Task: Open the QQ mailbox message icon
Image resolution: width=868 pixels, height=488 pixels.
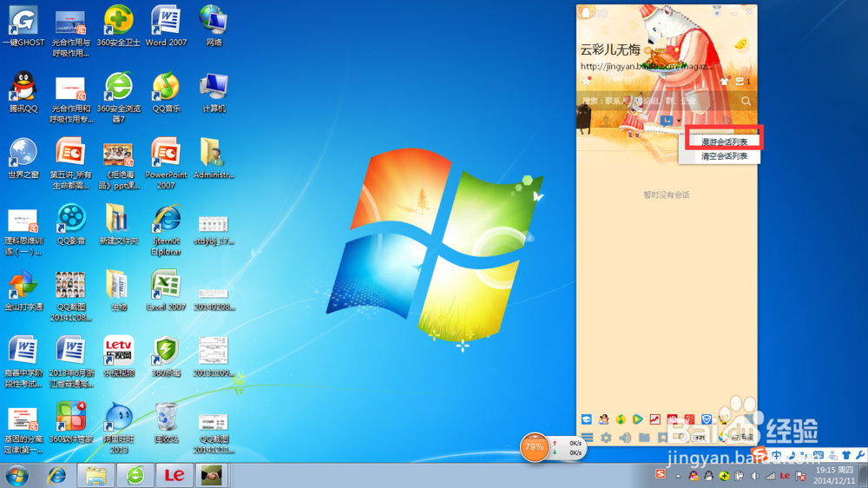Action: [x=739, y=82]
